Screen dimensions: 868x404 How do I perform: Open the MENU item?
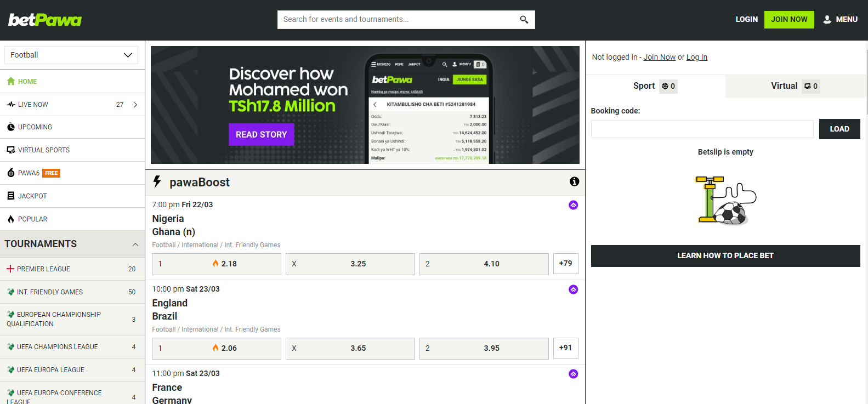(841, 19)
